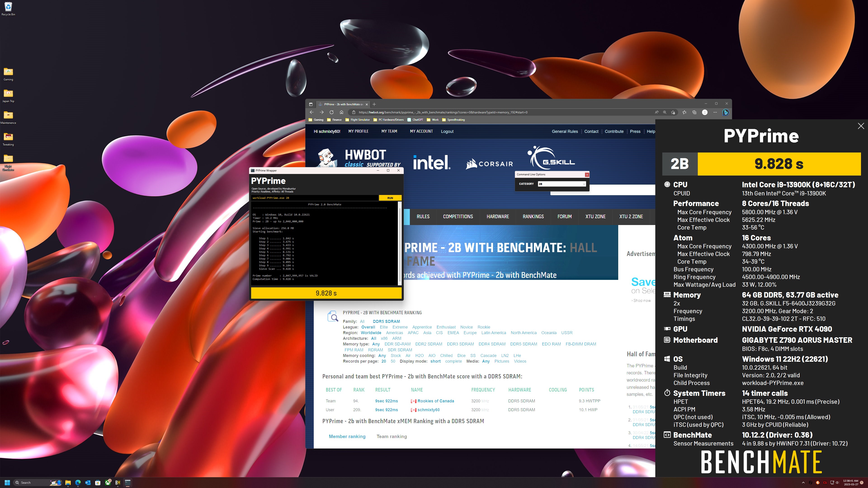Open MY PROFILE on HWBOT

pyautogui.click(x=358, y=131)
